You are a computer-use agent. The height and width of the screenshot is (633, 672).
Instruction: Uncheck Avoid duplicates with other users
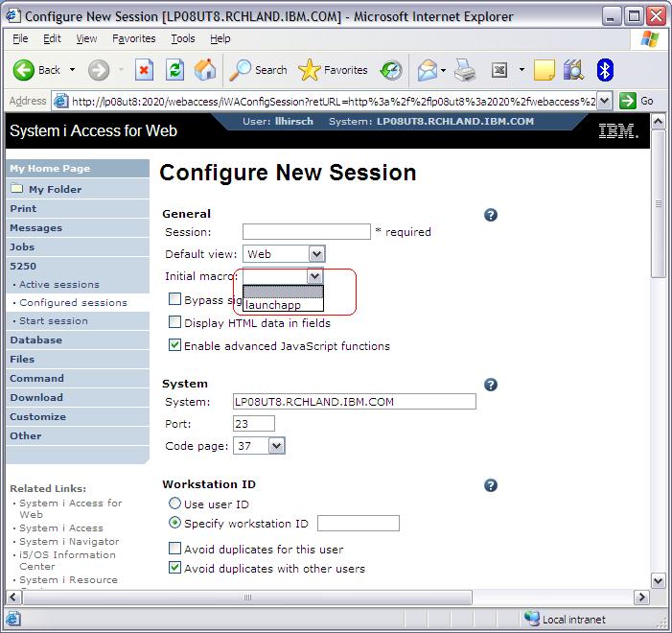pyautogui.click(x=174, y=568)
